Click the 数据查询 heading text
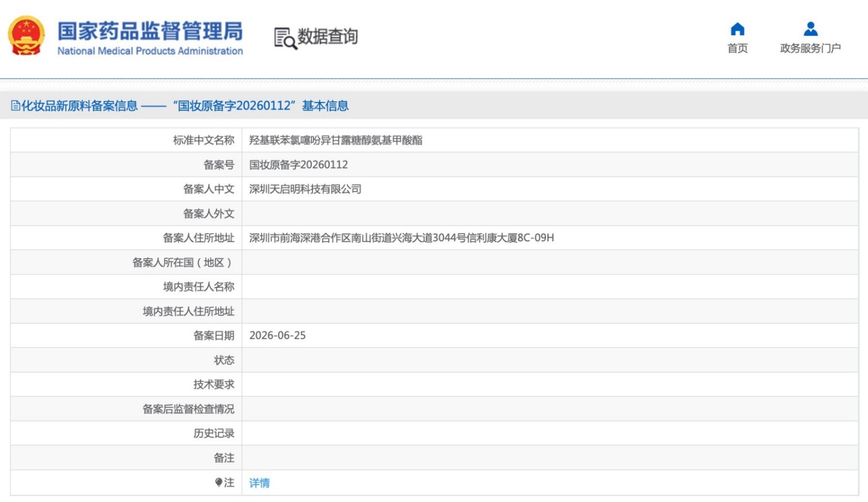Image resolution: width=868 pixels, height=502 pixels. 328,36
